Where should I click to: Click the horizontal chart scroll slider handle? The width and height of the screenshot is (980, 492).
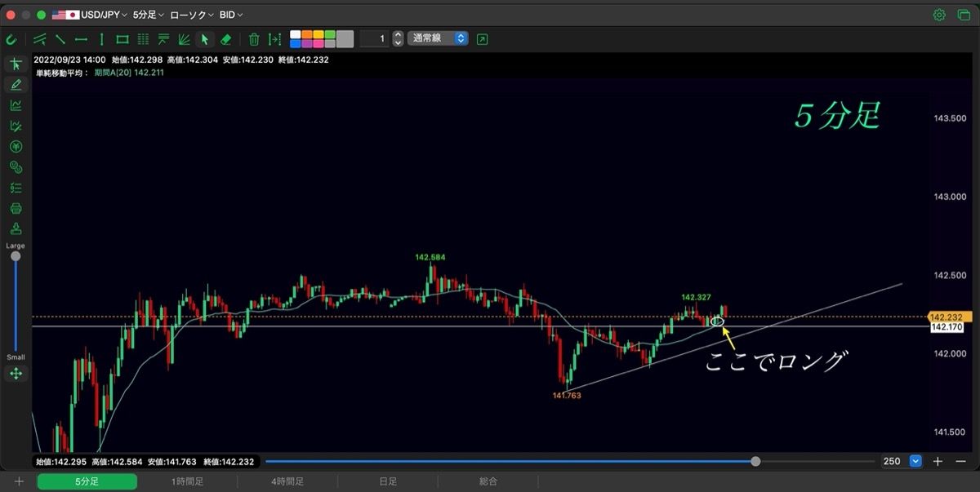755,461
